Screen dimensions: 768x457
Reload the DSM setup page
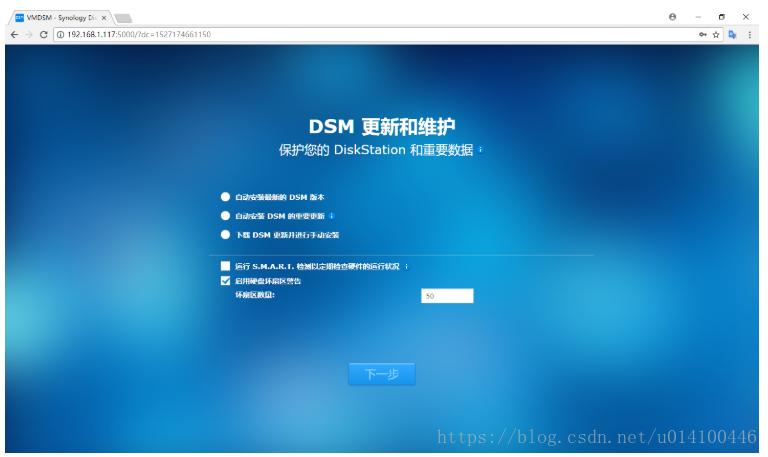tap(44, 35)
